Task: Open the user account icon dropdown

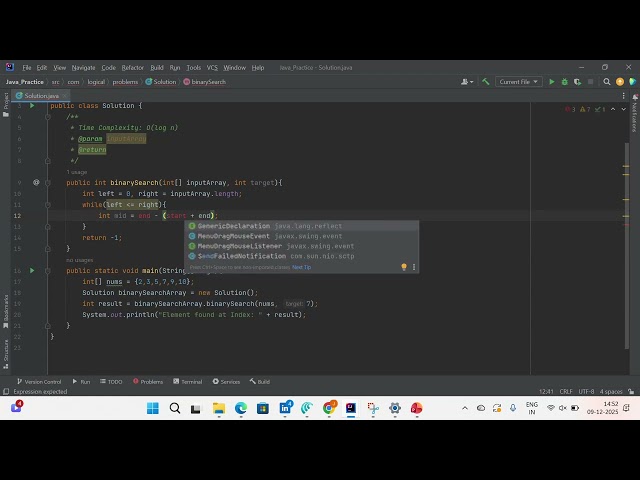Action: pos(467,82)
